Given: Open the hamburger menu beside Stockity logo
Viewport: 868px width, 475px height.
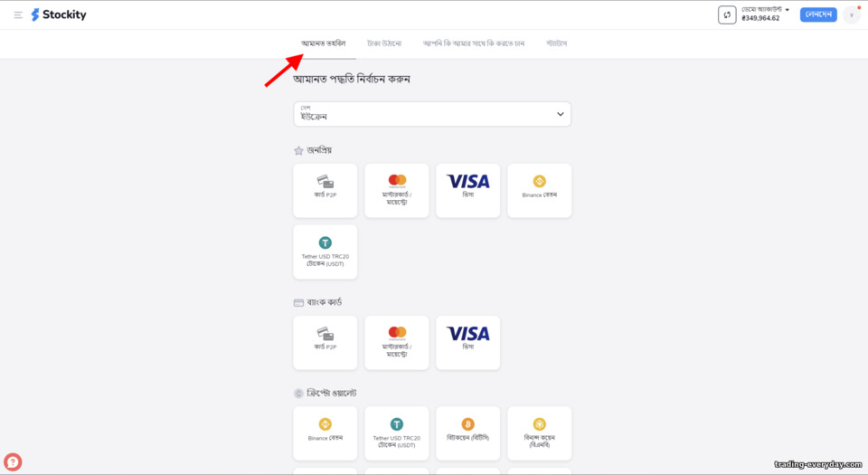Looking at the screenshot, I should [18, 15].
